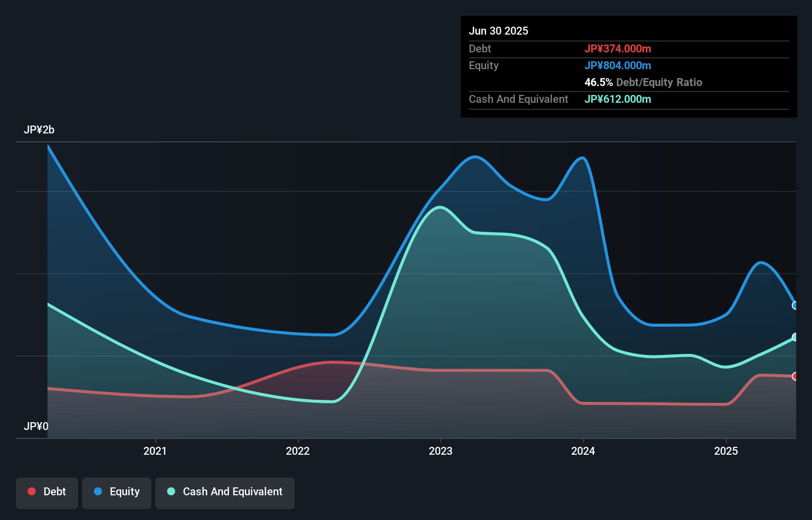Click the 2023 x-axis label
This screenshot has height=520, width=812.
coord(441,451)
